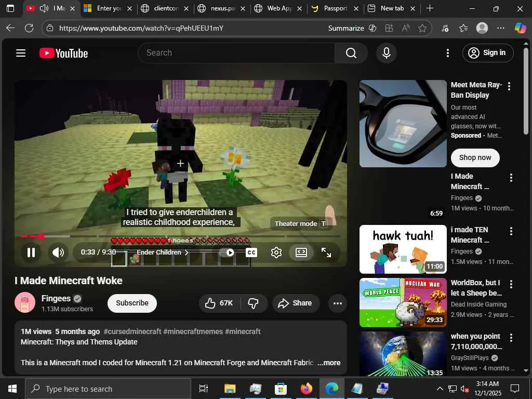Open the #minecraftmemes hashtag

pyautogui.click(x=193, y=331)
